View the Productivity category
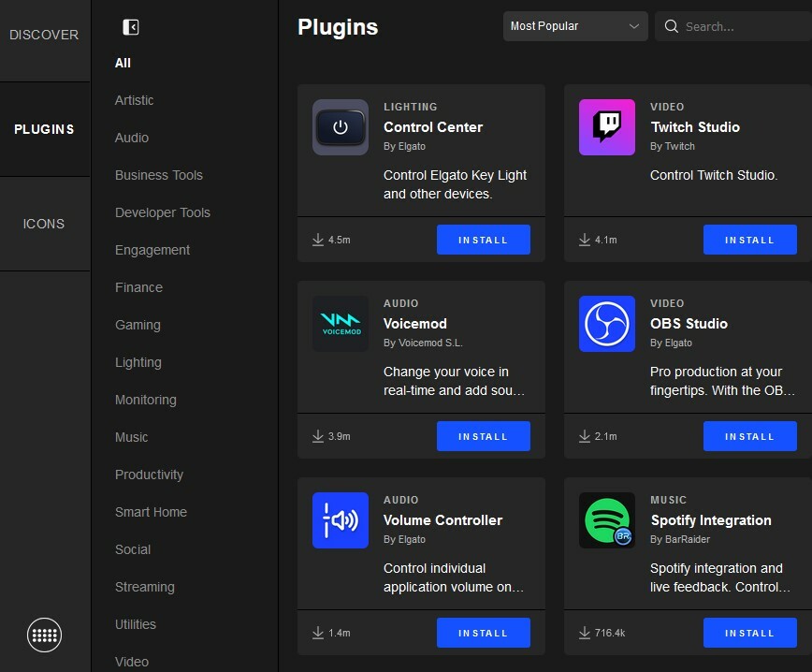This screenshot has width=812, height=672. pos(149,475)
